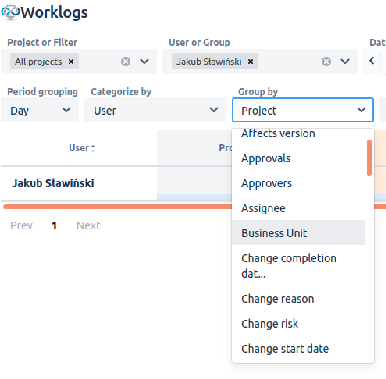Clear the User or Group field
Image resolution: width=386 pixels, height=379 pixels.
[x=326, y=62]
